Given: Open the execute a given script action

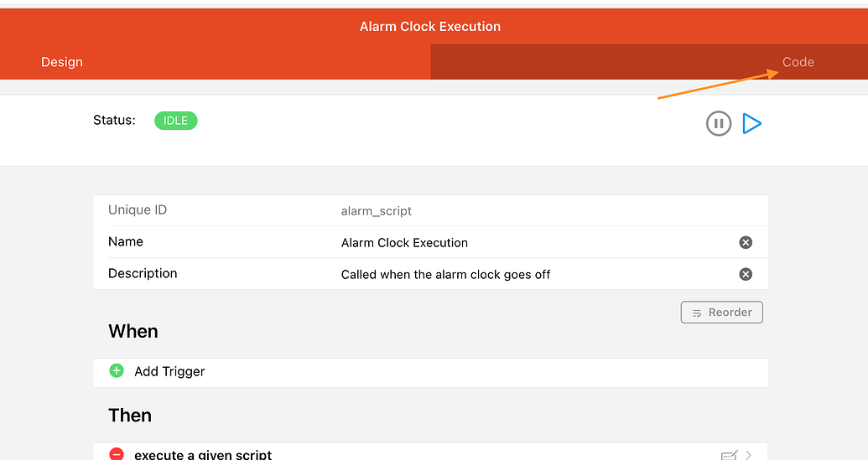Looking at the screenshot, I should pos(203,454).
